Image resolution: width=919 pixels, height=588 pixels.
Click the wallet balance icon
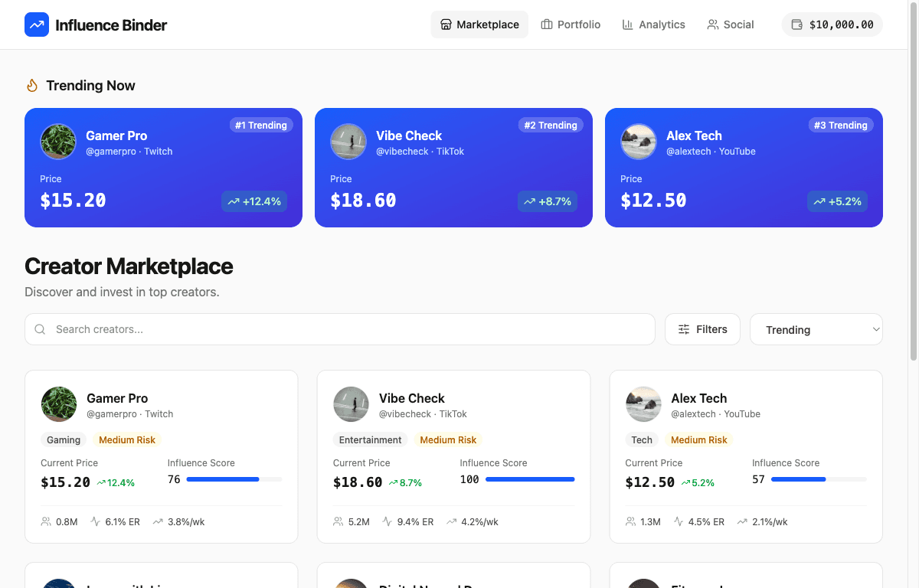tap(797, 24)
